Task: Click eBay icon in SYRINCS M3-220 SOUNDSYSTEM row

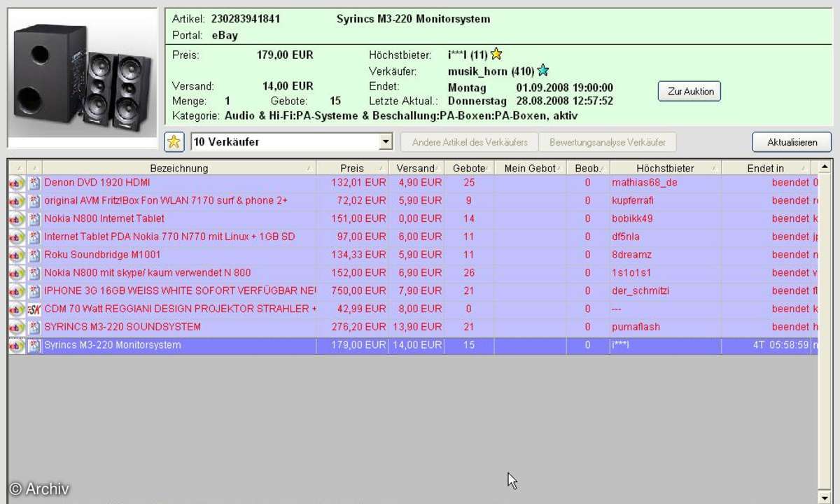Action: [17, 327]
